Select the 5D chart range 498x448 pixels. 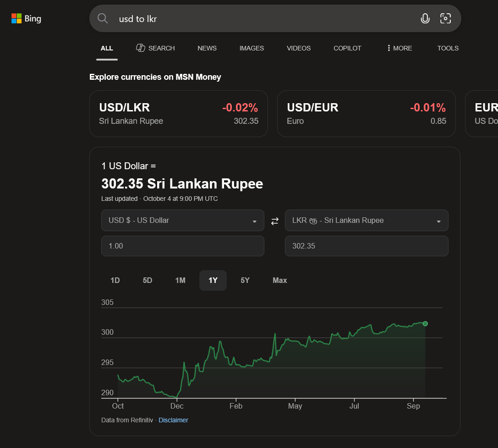click(x=148, y=281)
